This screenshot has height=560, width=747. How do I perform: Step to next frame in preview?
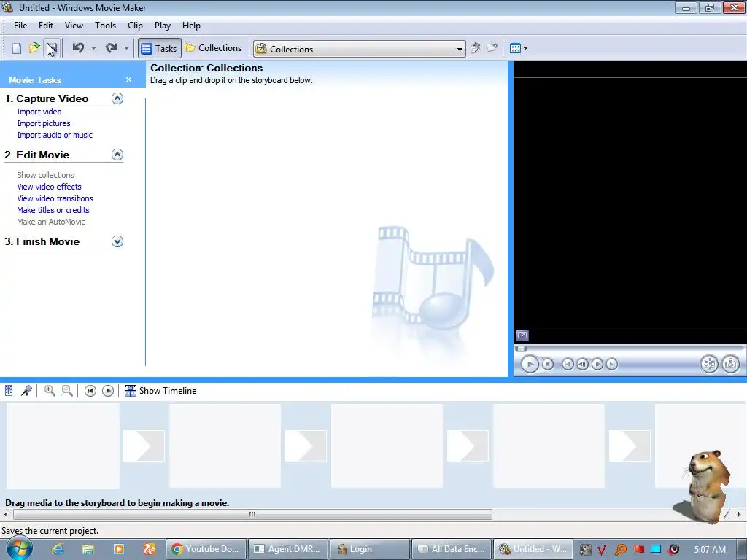tap(597, 365)
